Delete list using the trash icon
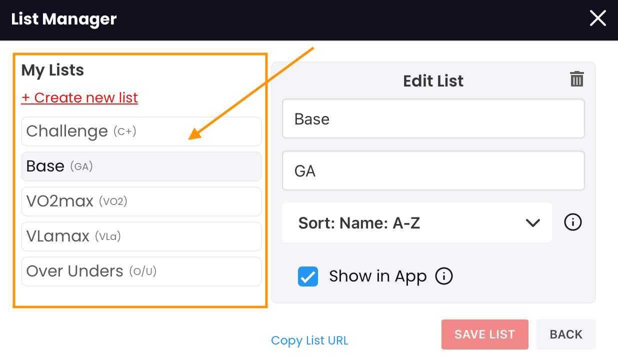Screen dimensions: 618x364 pos(576,79)
